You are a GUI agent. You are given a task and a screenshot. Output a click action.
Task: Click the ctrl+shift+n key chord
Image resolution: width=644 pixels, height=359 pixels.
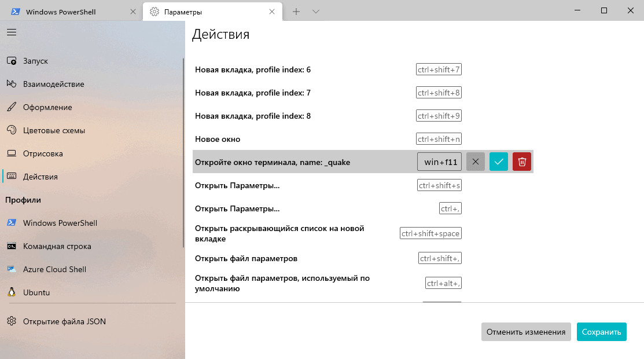(x=439, y=139)
